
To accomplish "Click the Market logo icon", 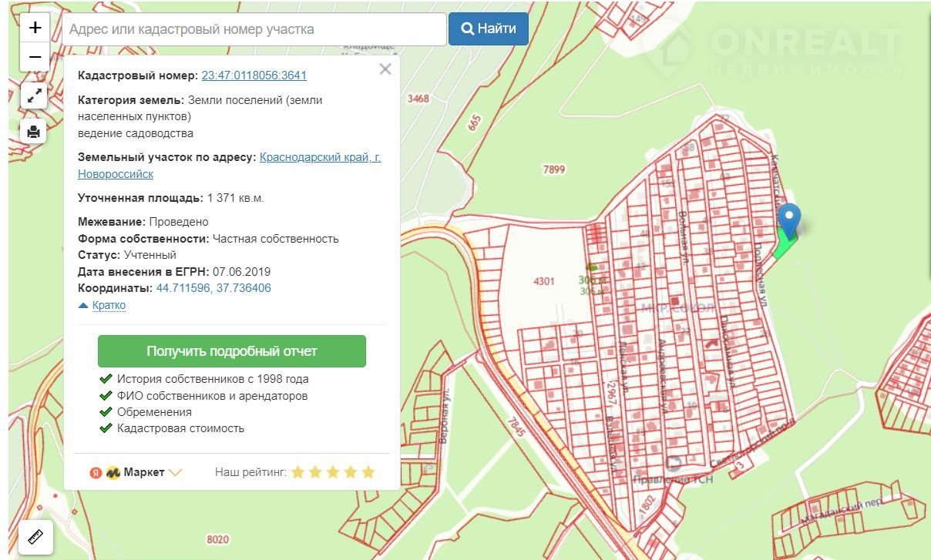I will pyautogui.click(x=113, y=472).
